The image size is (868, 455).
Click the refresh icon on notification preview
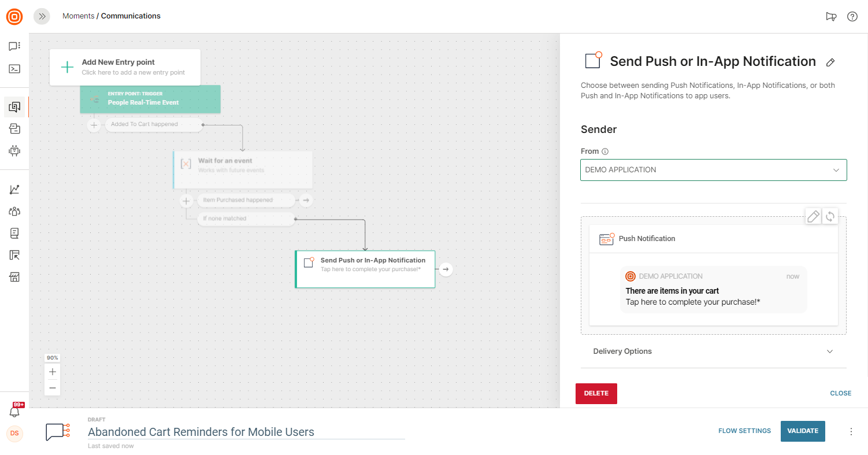click(830, 217)
